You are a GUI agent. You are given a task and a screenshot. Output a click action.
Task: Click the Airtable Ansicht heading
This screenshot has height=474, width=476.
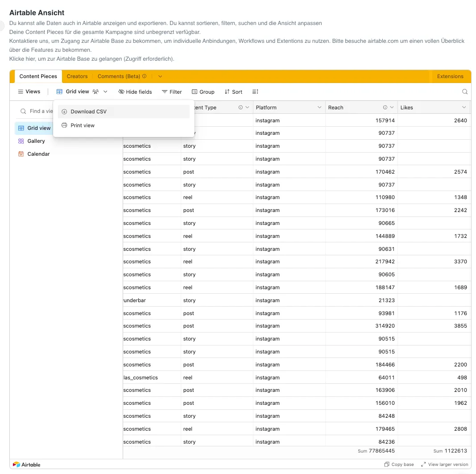[x=37, y=13]
